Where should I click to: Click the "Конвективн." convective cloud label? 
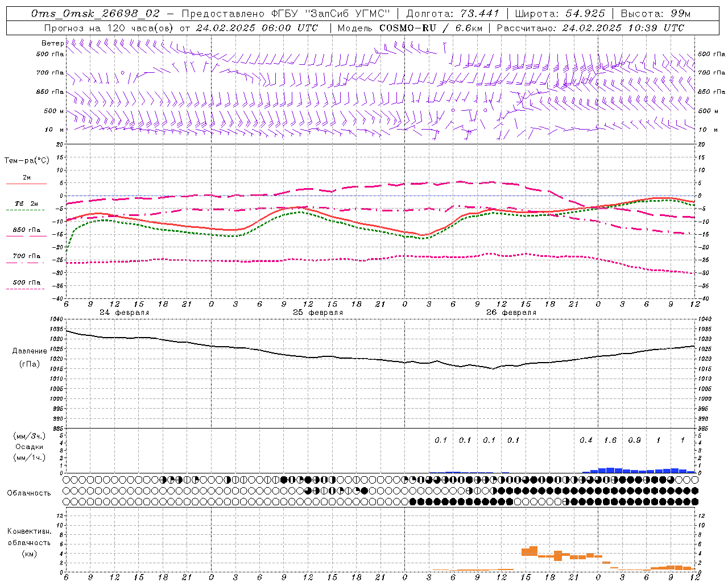click(29, 531)
